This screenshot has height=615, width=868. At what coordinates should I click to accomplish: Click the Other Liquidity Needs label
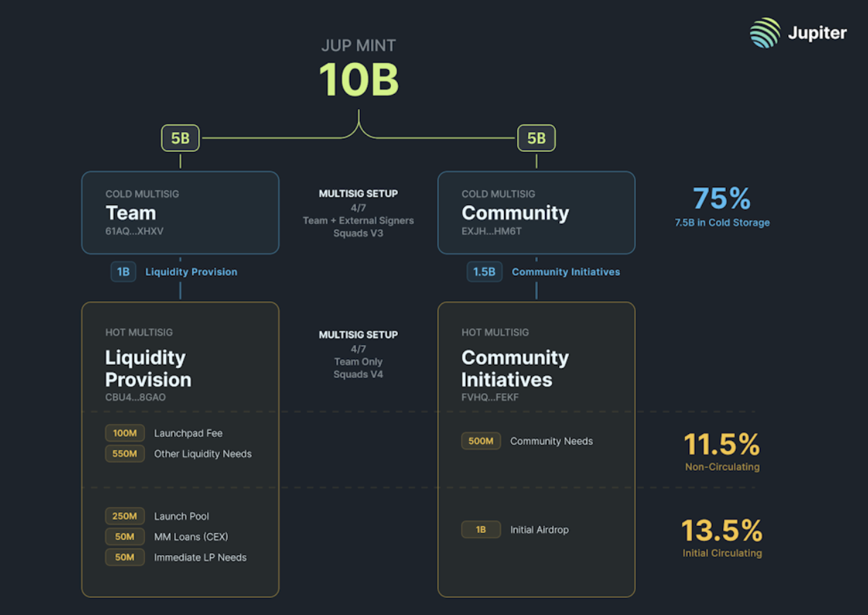click(203, 454)
